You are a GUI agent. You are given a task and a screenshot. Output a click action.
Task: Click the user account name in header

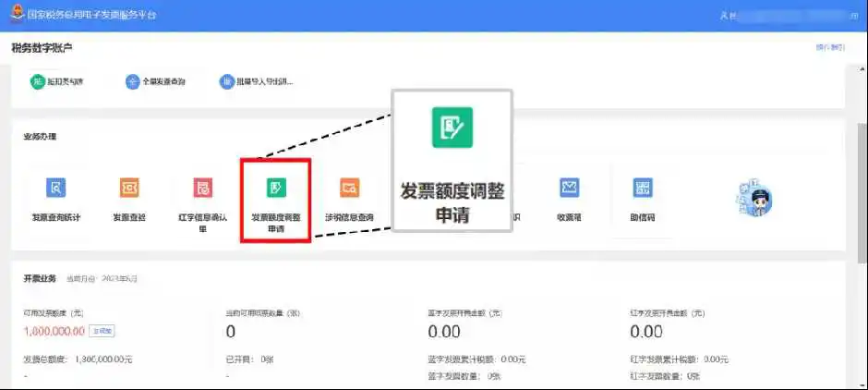pyautogui.click(x=785, y=16)
